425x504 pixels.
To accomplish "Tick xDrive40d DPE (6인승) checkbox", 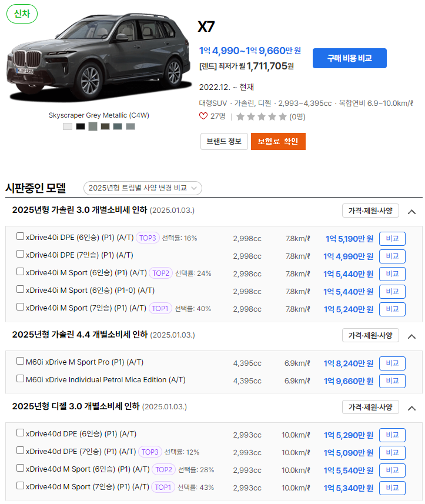I will (20, 433).
